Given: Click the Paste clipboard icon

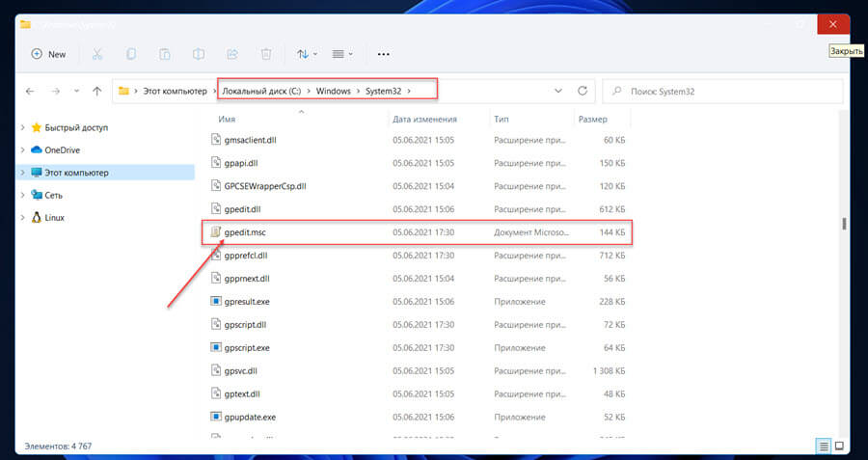Looking at the screenshot, I should click(x=165, y=54).
